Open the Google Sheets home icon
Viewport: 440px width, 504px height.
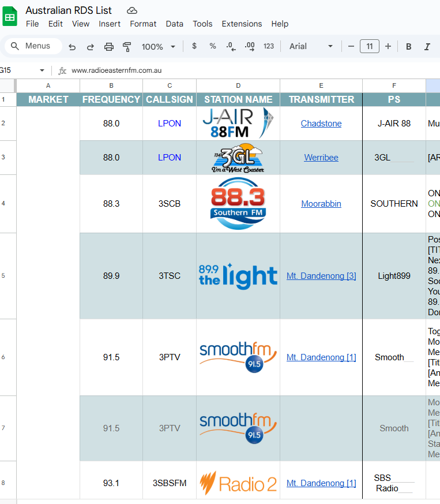pyautogui.click(x=10, y=17)
